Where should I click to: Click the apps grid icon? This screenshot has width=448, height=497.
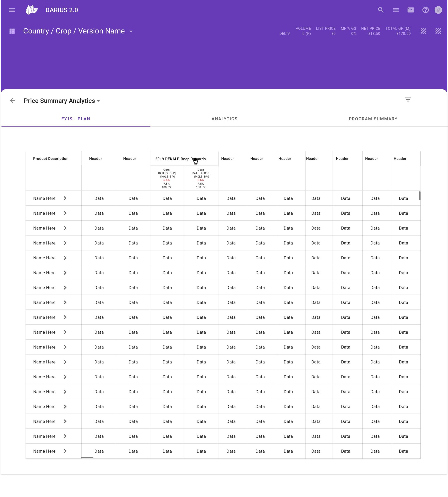[12, 31]
